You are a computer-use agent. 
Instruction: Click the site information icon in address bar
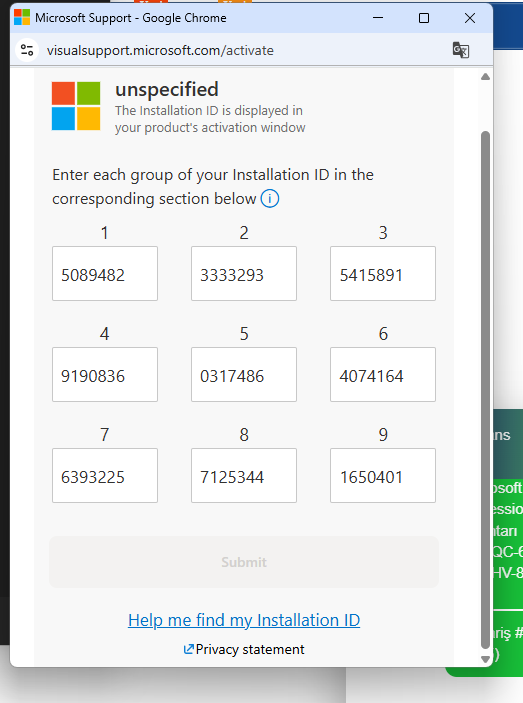(27, 50)
